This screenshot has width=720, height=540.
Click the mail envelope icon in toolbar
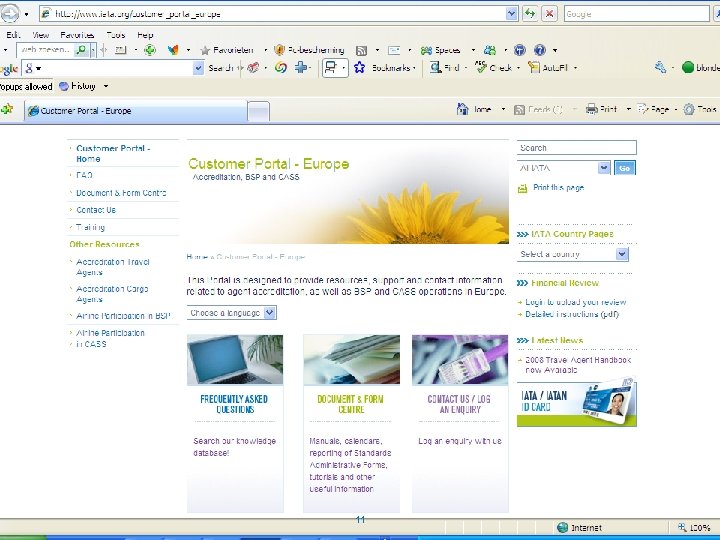[x=394, y=51]
